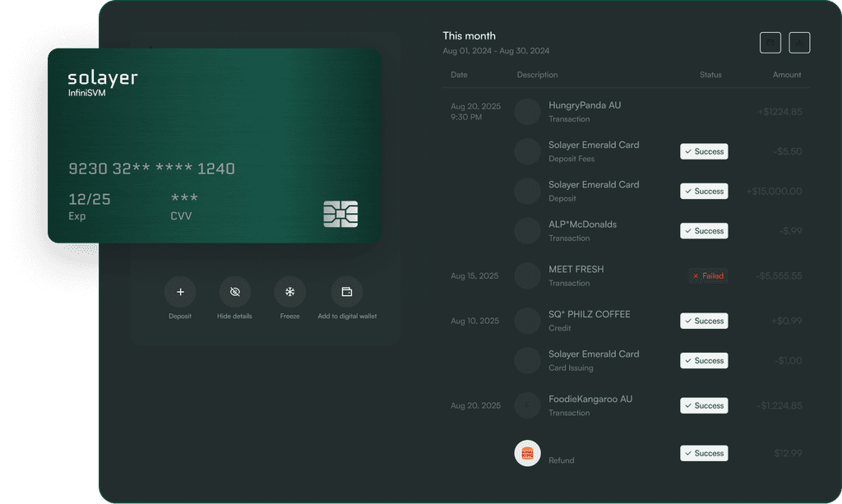Click Success badge on the Refund row
Image resolution: width=842 pixels, height=504 pixels.
pyautogui.click(x=704, y=453)
